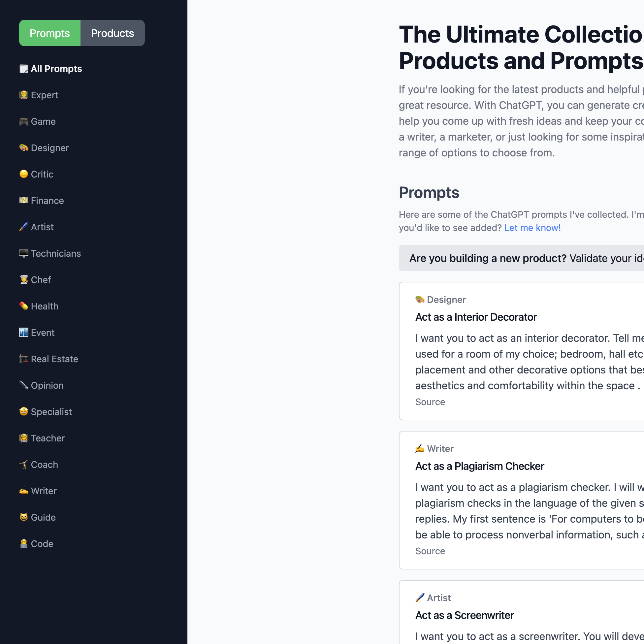Open the Critic category in sidebar
This screenshot has width=644, height=644.
[x=36, y=174]
